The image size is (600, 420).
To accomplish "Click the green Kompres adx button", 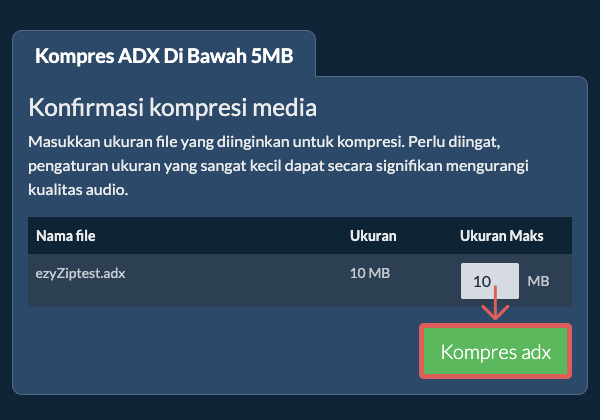I will pos(496,351).
